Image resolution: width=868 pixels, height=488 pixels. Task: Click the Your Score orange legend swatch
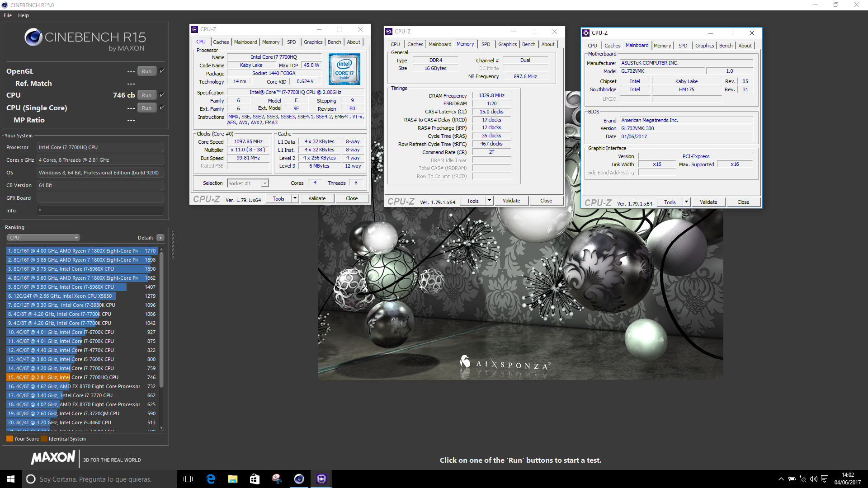(9, 439)
